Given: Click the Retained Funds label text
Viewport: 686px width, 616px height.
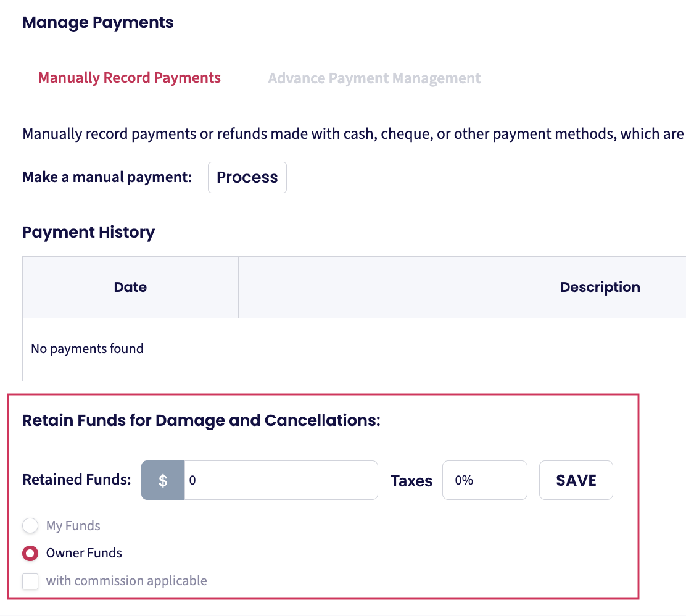Looking at the screenshot, I should pyautogui.click(x=76, y=480).
